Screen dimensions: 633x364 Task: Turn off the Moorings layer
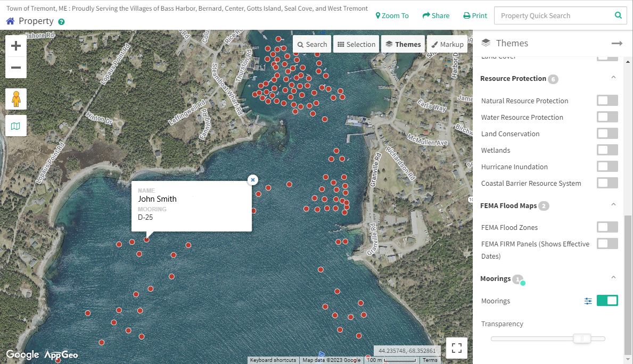click(607, 300)
